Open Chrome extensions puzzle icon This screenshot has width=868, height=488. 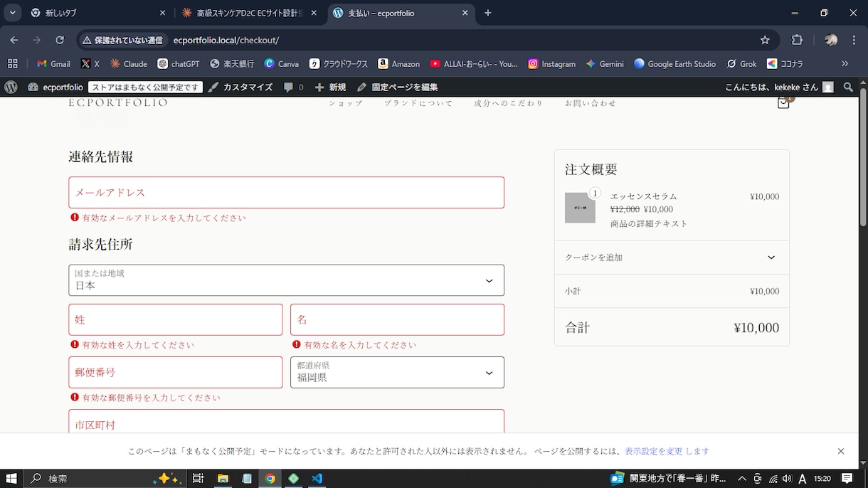click(x=797, y=41)
